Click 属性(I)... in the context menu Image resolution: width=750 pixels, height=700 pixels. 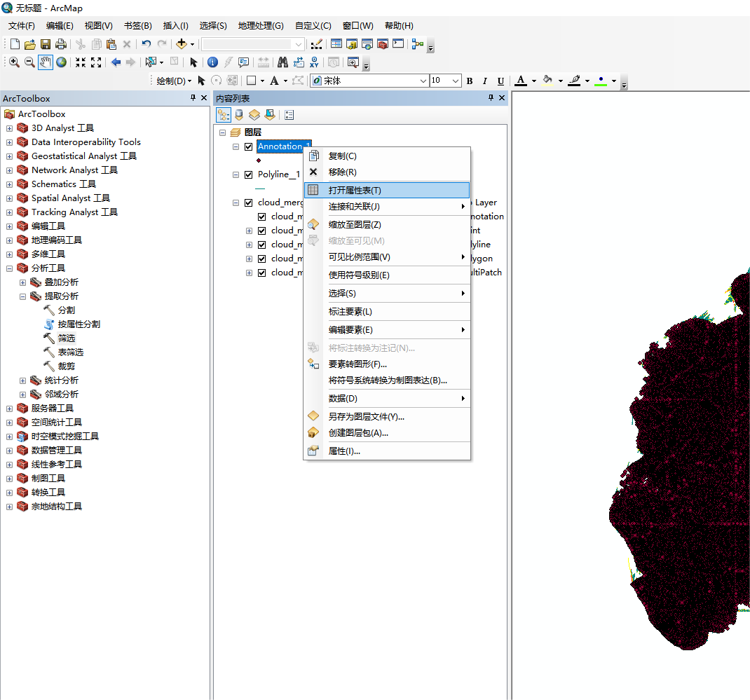tap(387, 451)
